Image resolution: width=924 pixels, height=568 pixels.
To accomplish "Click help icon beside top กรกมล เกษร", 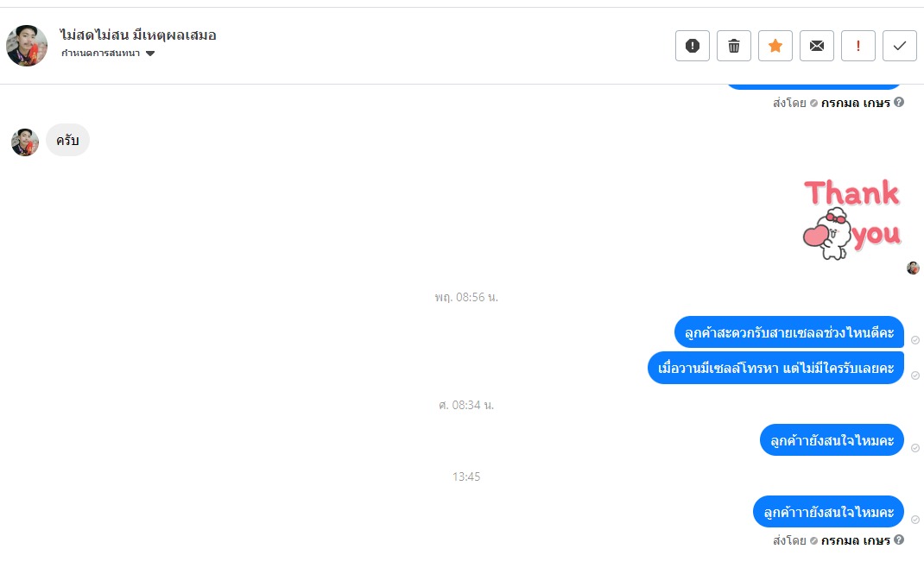I will [x=899, y=102].
